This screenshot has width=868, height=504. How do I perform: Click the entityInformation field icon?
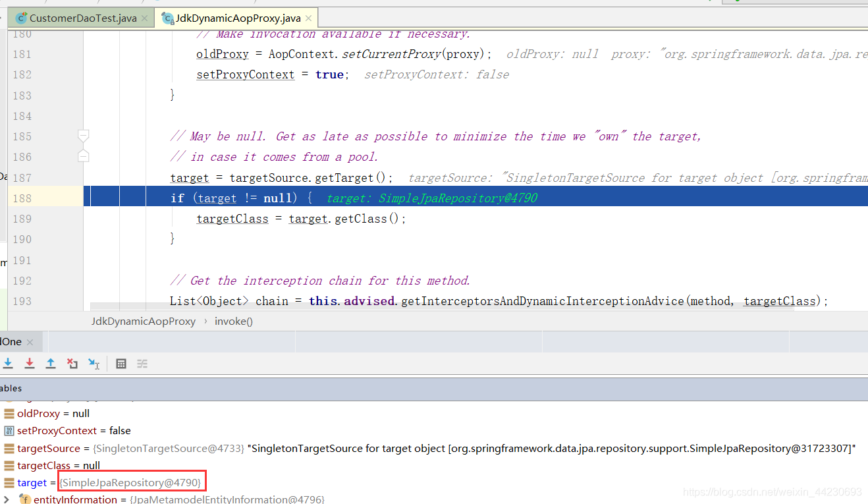(25, 499)
